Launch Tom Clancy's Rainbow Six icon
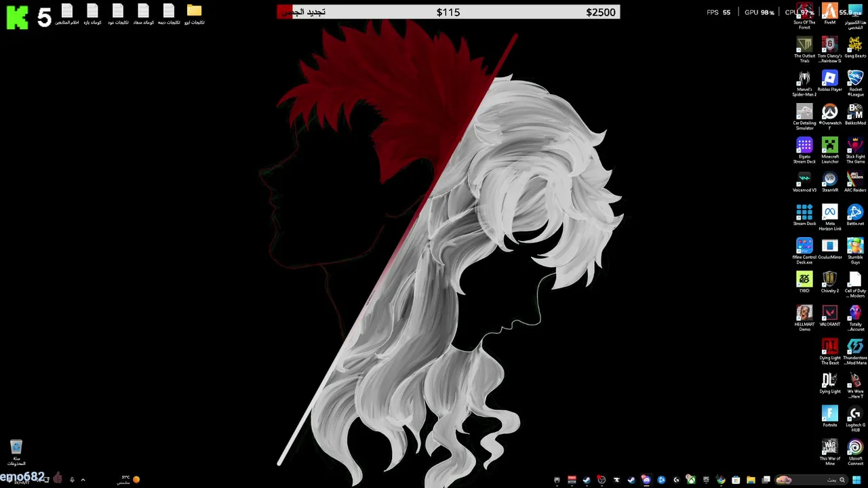 tap(829, 50)
